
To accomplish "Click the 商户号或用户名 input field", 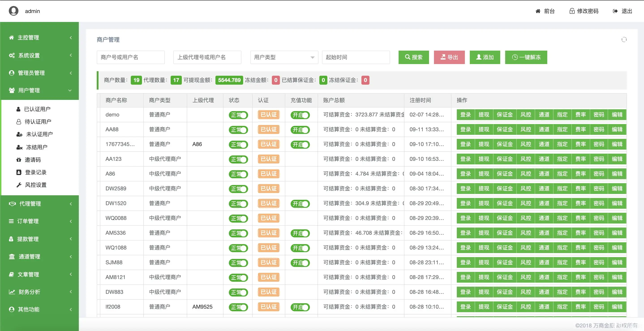I will tap(131, 57).
